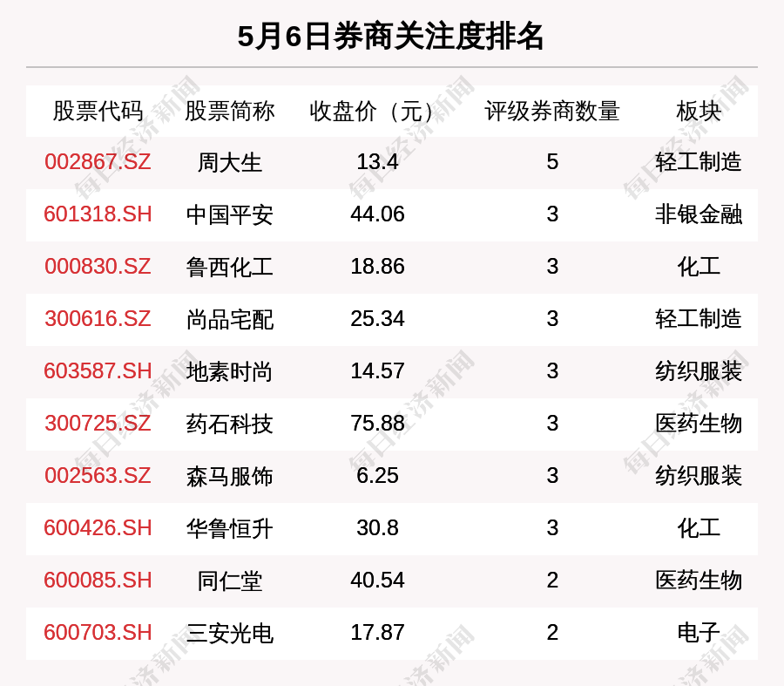The height and width of the screenshot is (686, 784).
Task: Open stock code 002563.SZ
Action: click(98, 475)
